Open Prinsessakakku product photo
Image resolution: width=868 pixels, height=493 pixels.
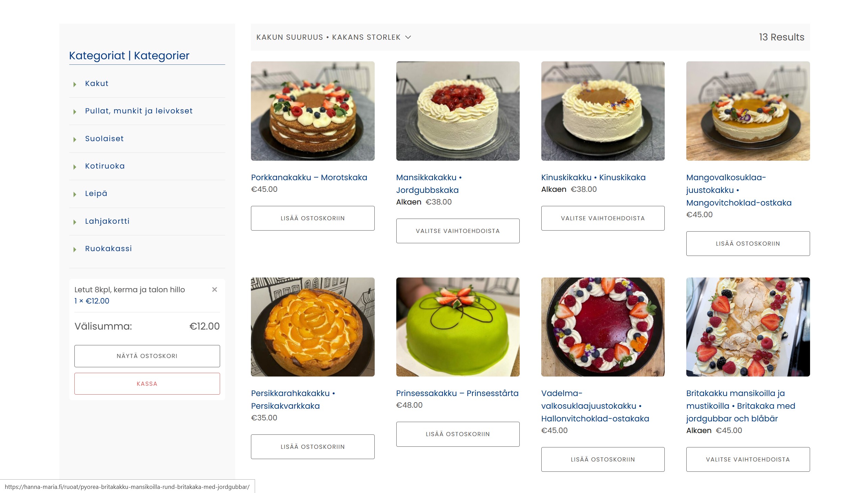[x=458, y=327]
